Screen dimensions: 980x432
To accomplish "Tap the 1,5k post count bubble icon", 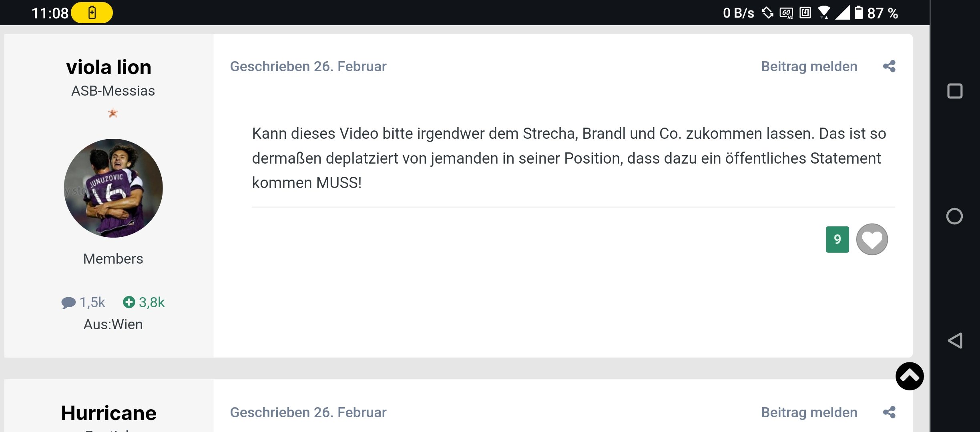I will [68, 303].
